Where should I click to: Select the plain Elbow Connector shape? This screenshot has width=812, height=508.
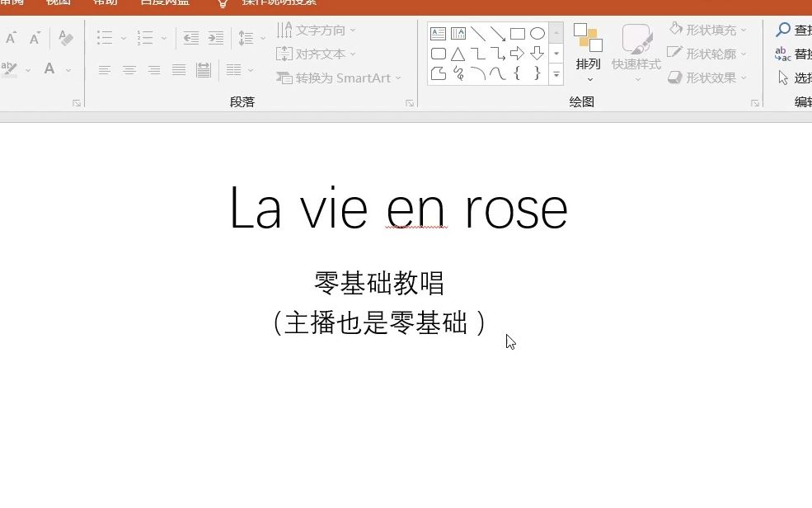click(x=478, y=54)
